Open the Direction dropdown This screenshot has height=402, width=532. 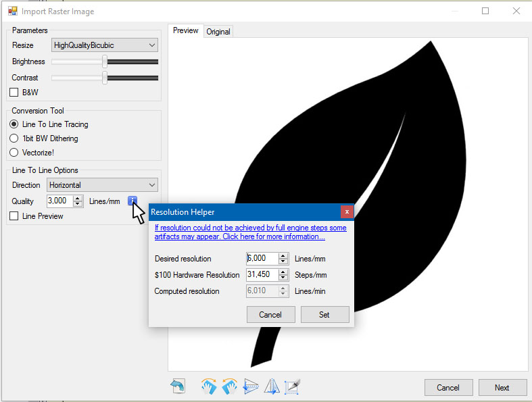pyautogui.click(x=102, y=185)
